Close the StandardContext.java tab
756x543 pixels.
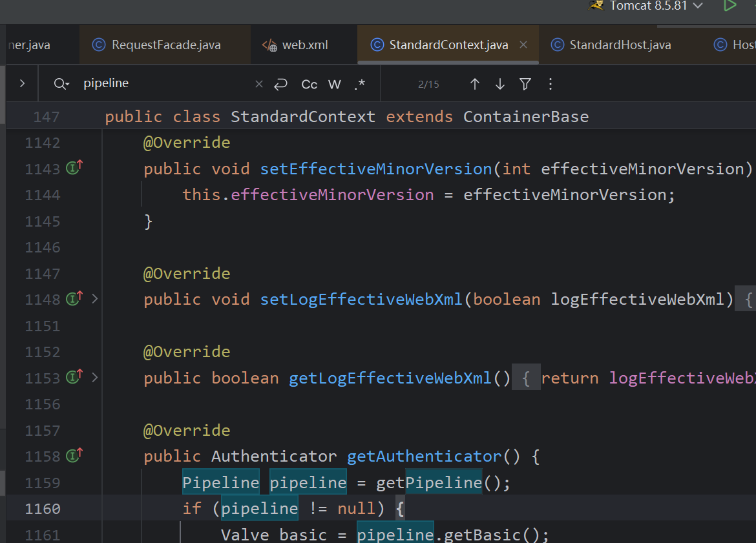[x=523, y=45]
